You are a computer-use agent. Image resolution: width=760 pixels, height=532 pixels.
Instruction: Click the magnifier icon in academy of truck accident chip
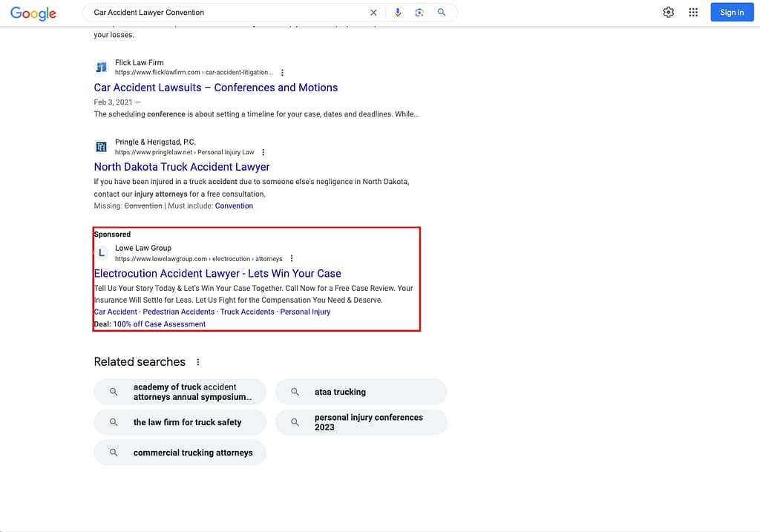tap(114, 392)
